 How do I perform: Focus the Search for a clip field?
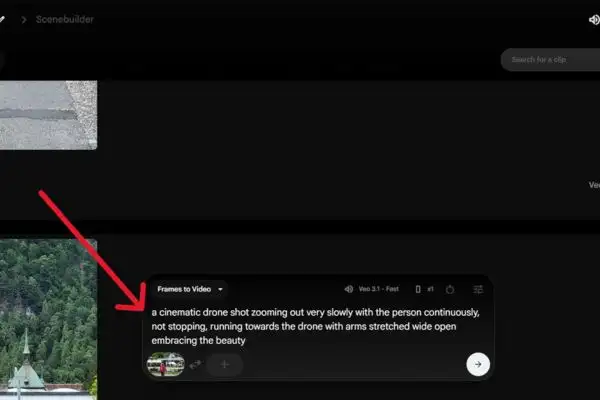click(550, 60)
